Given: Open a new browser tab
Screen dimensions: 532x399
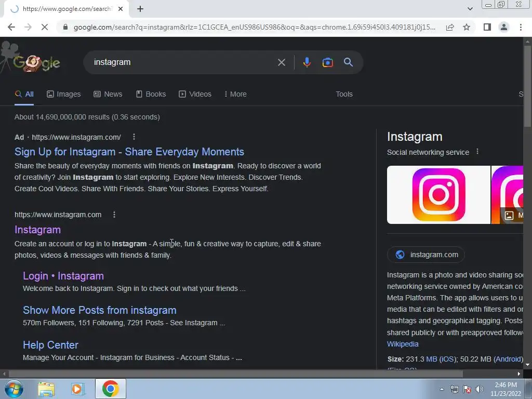Looking at the screenshot, I should (140, 9).
